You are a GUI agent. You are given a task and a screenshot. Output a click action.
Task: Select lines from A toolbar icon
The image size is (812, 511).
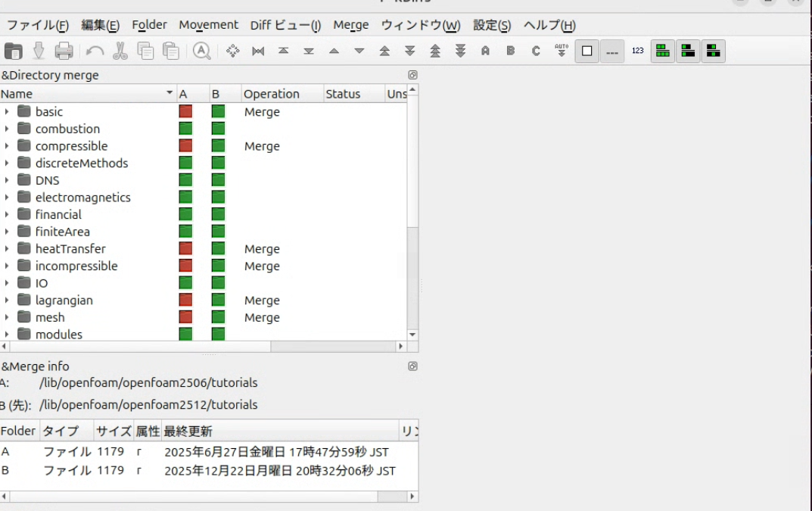pos(485,51)
